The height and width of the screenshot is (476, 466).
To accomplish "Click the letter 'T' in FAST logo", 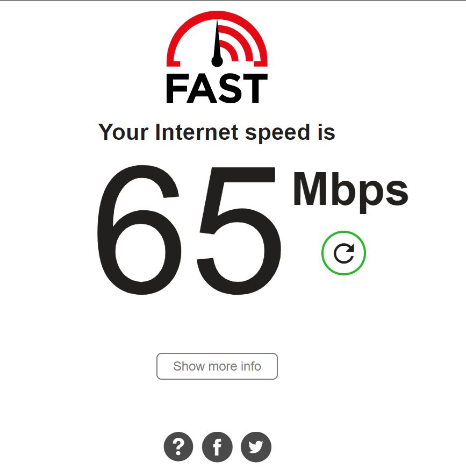I will 255,88.
